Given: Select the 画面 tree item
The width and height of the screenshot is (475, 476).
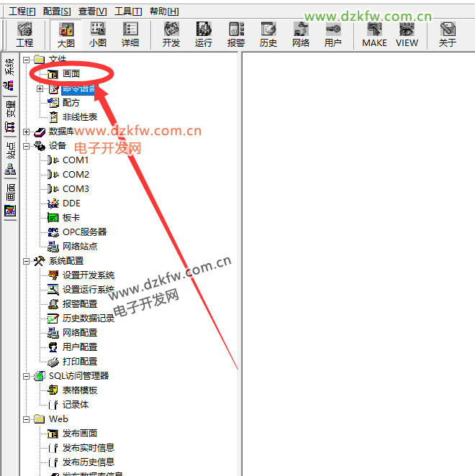Looking at the screenshot, I should [71, 74].
